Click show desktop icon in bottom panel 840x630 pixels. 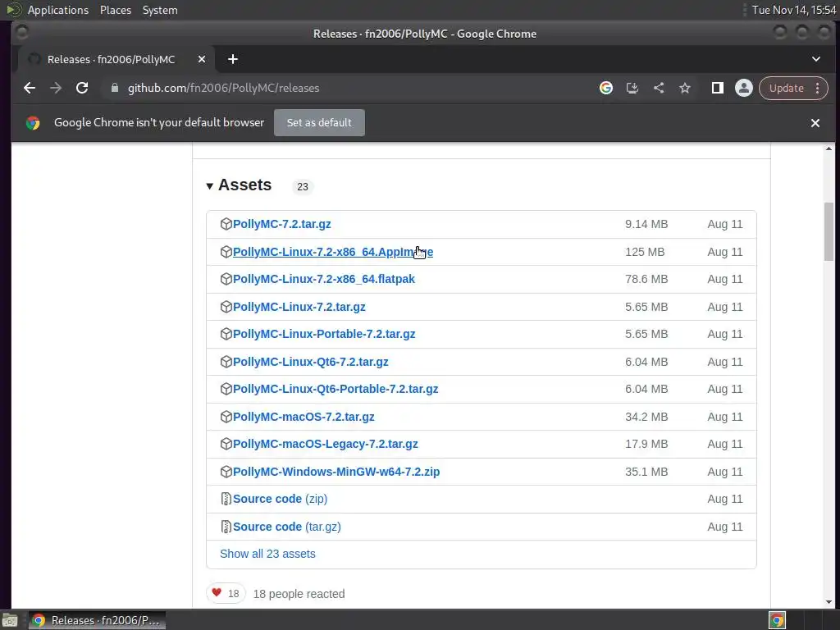coord(10,620)
